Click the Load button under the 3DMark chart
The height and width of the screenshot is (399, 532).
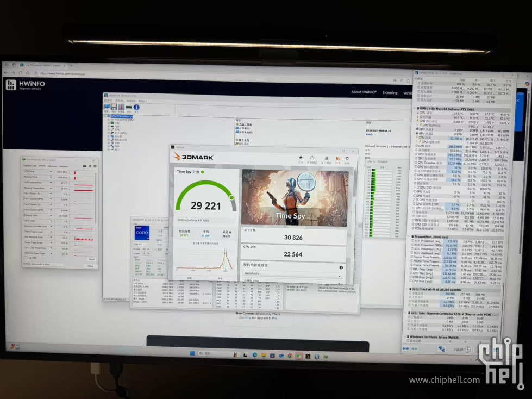[x=189, y=278]
